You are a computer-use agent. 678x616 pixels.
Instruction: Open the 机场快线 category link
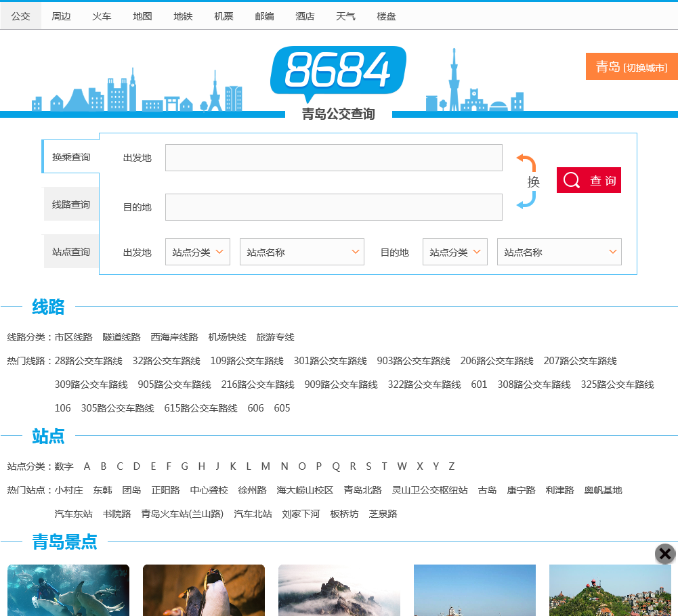pyautogui.click(x=227, y=337)
